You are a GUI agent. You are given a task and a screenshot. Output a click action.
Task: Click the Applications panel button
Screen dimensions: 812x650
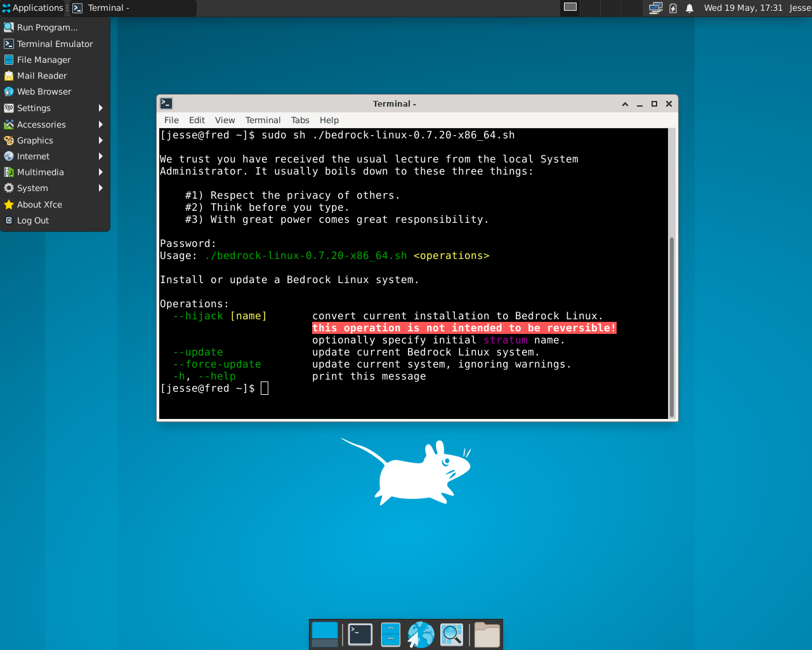click(x=32, y=8)
